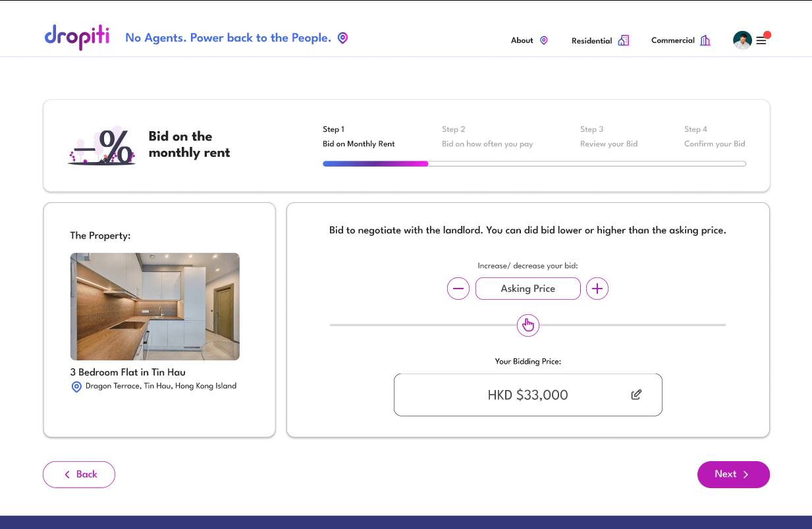Click the pencil edit icon on bidding price
The height and width of the screenshot is (529, 812).
click(636, 395)
